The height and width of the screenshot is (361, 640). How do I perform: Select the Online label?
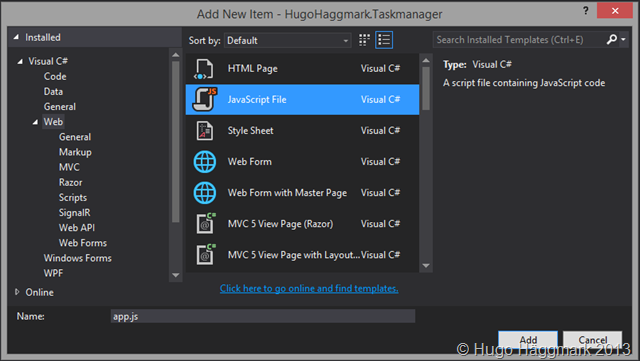click(39, 292)
